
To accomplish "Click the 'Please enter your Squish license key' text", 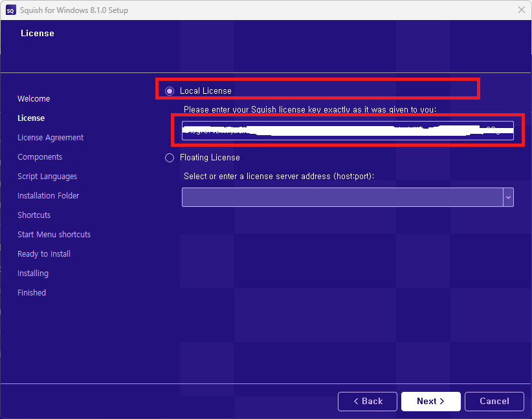I will (310, 109).
